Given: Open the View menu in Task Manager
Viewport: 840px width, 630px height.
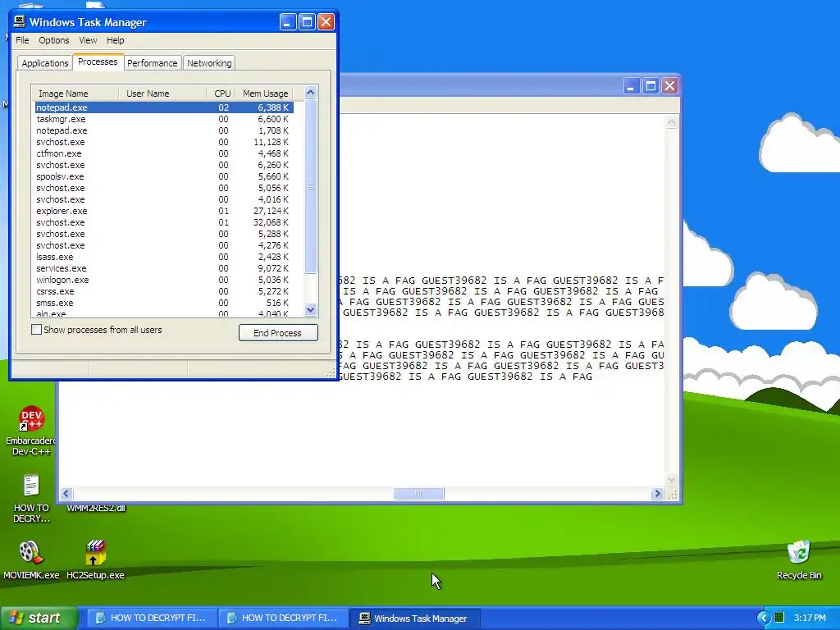Looking at the screenshot, I should 88,40.
